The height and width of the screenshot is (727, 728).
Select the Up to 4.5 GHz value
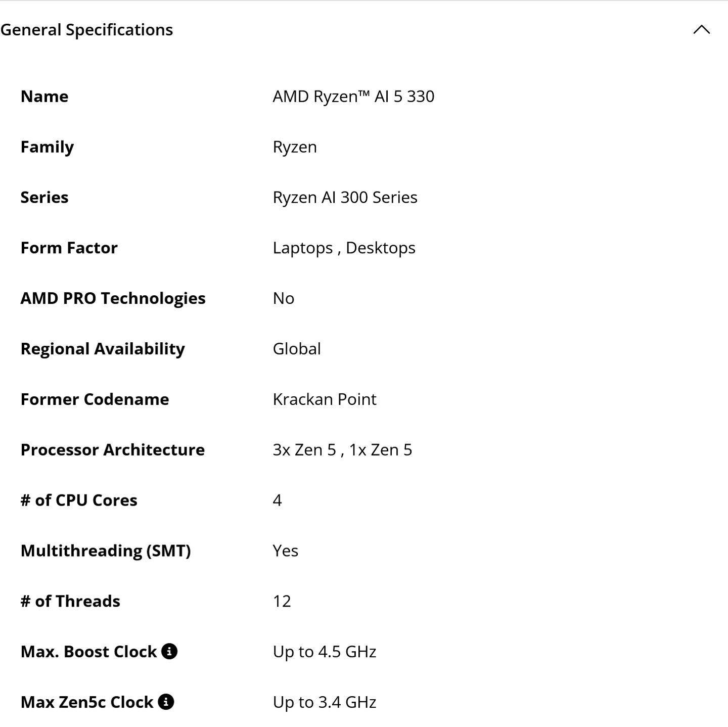(x=325, y=652)
